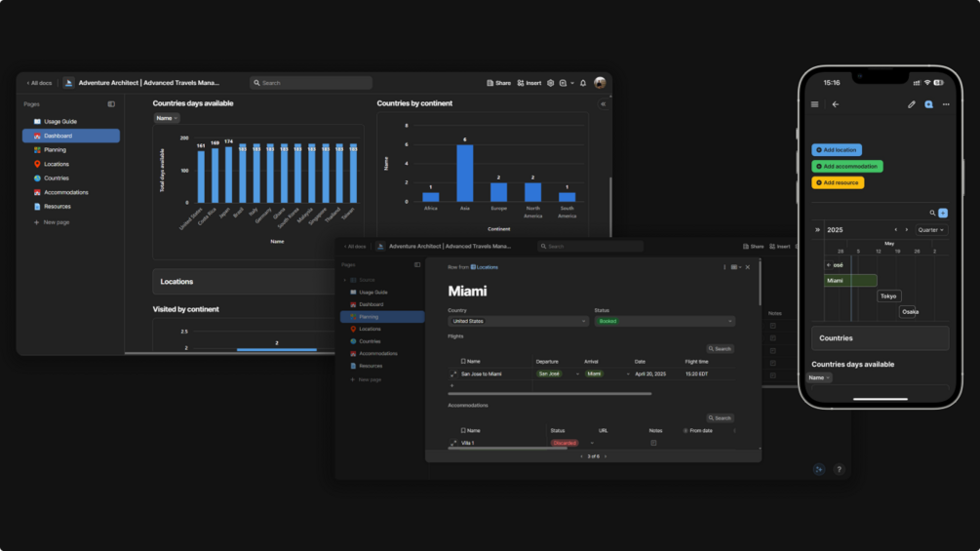Tap the blue comment icon on the phone
The image size is (980, 551).
pyautogui.click(x=928, y=104)
